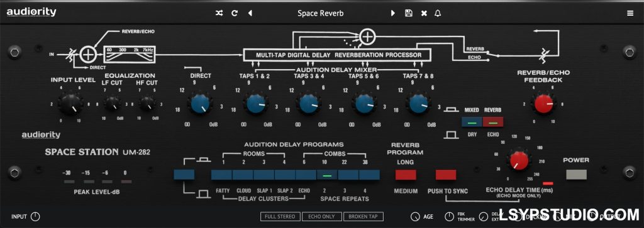Toggle the program bank shift blue button
644x228 pixels.
[x=184, y=175]
